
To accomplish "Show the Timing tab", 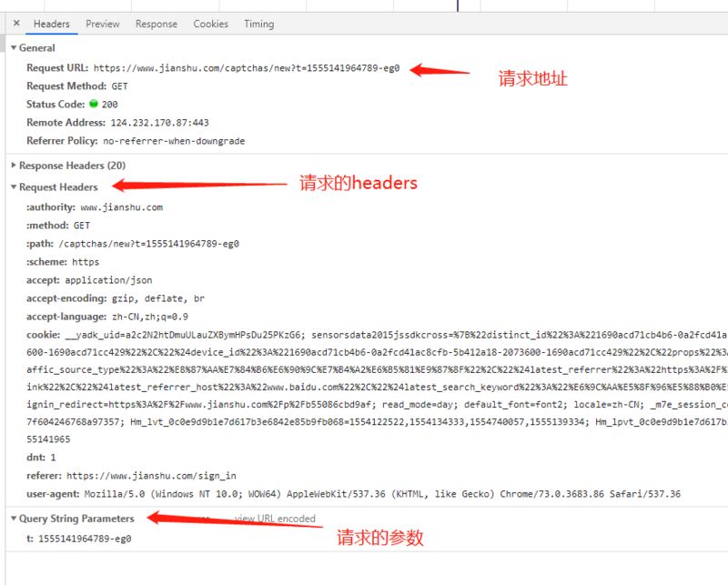I will click(x=258, y=24).
